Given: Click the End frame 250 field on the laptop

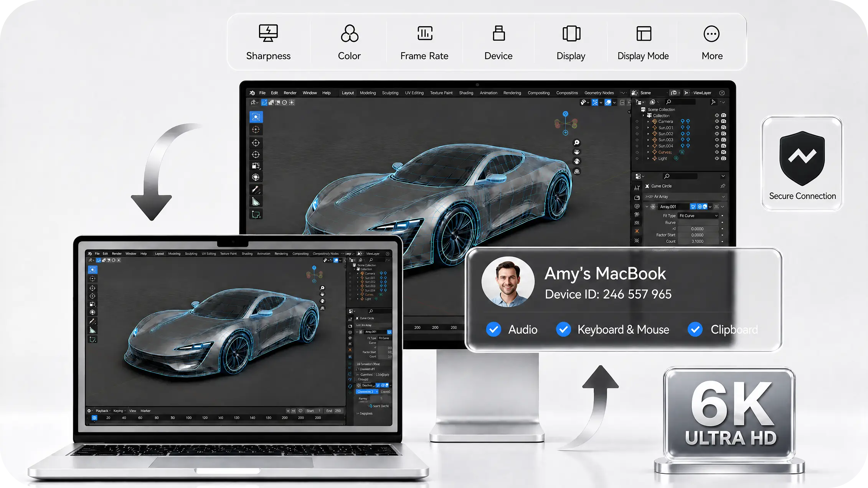Looking at the screenshot, I should point(334,411).
